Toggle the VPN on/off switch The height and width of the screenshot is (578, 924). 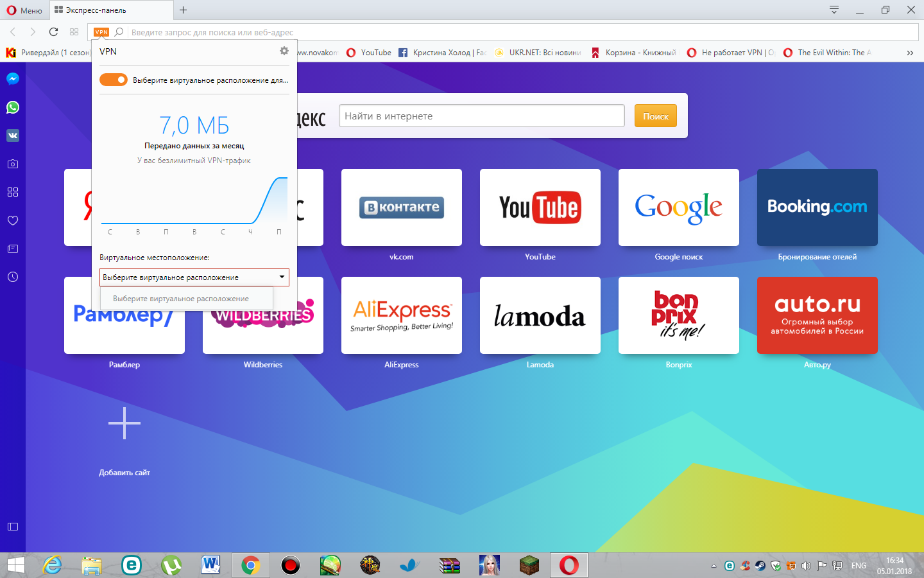click(x=114, y=80)
